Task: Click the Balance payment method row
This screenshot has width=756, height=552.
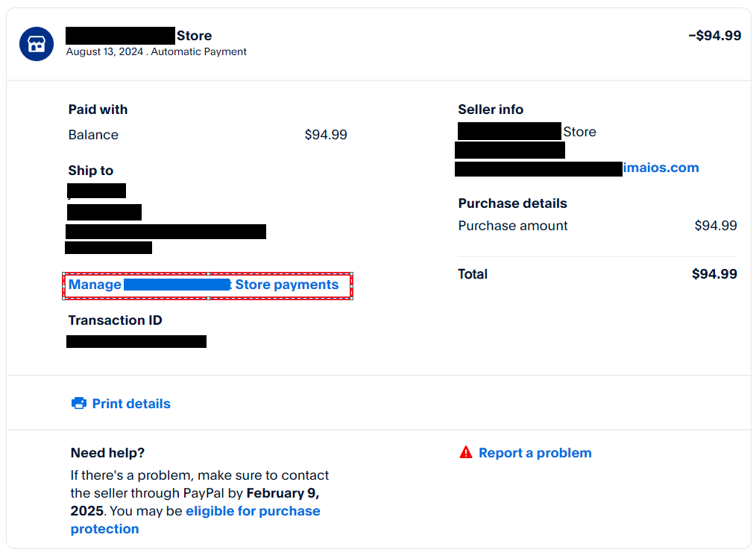Action: pos(208,134)
